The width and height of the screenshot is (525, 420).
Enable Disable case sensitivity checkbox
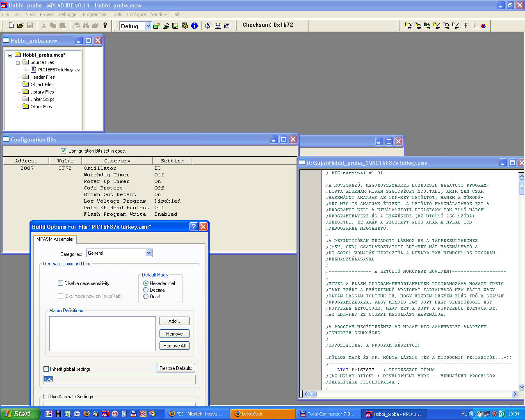pos(60,283)
